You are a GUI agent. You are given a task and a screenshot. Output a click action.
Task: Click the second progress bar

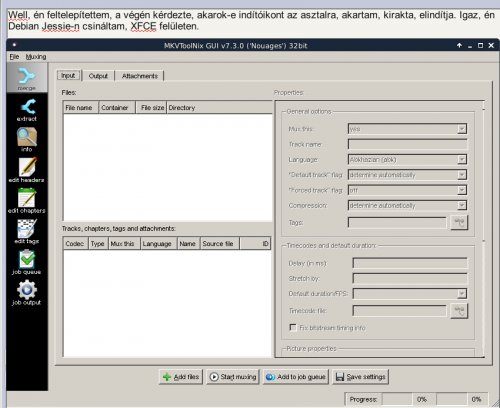452,399
